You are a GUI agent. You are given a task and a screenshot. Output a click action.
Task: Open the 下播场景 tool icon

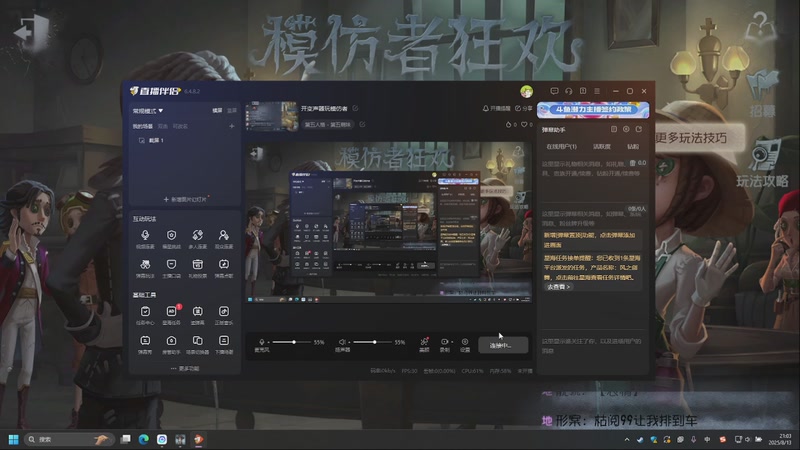point(223,340)
